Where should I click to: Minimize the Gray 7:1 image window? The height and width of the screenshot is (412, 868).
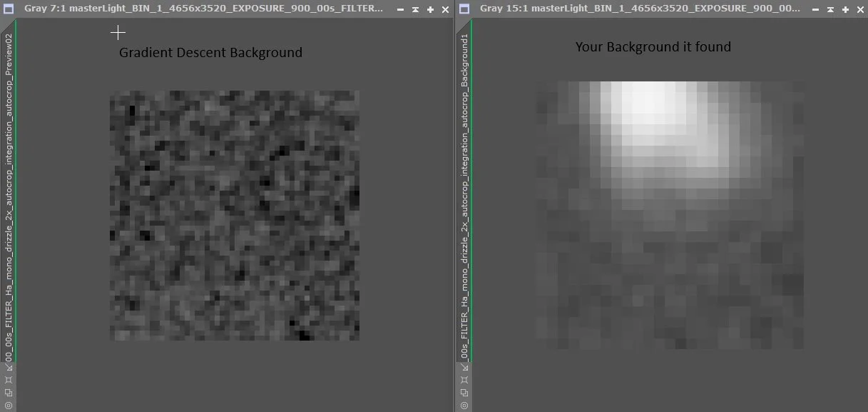pyautogui.click(x=400, y=9)
